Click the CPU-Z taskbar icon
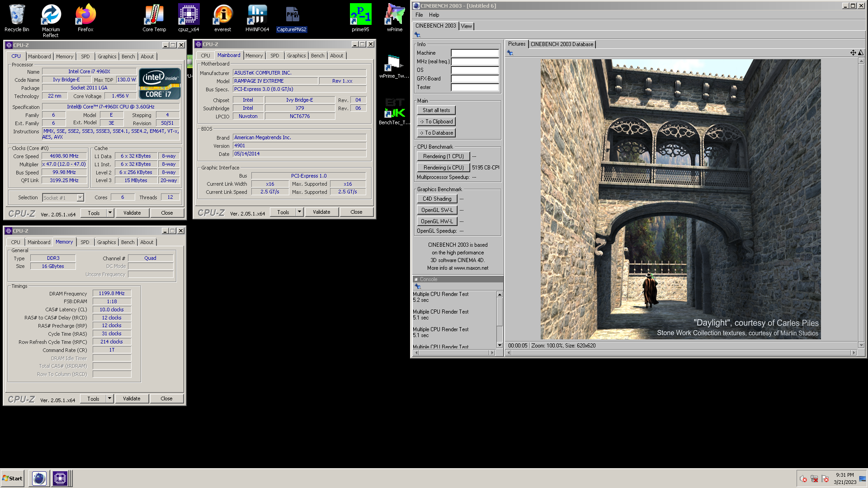Screen dimensions: 868x488 [60, 478]
